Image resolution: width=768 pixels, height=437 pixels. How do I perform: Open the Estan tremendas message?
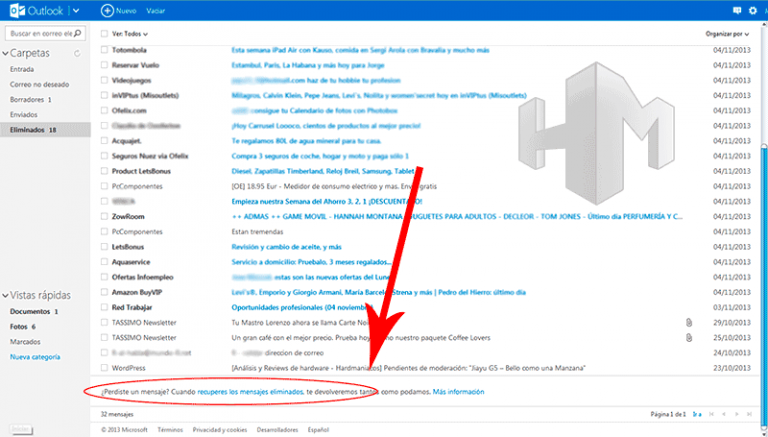[x=257, y=232]
